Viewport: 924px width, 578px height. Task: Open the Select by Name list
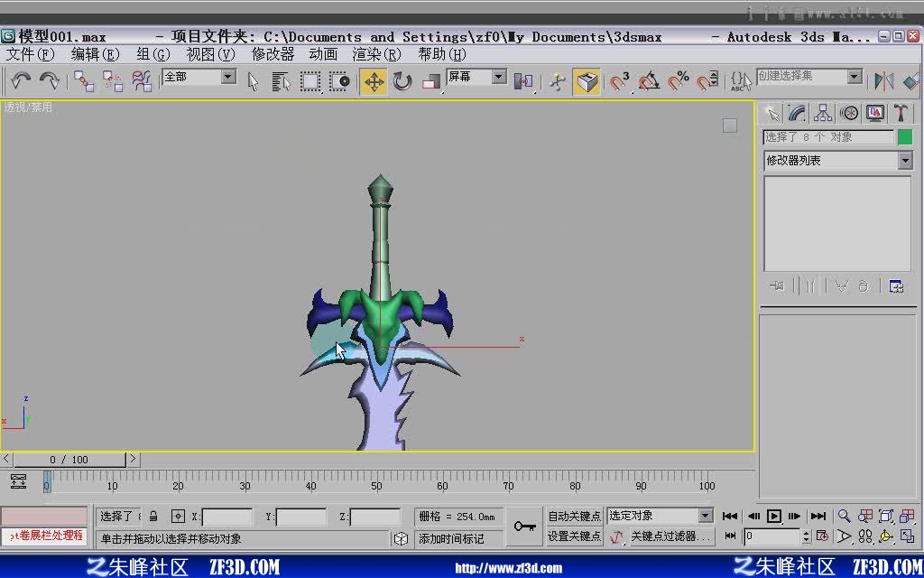282,81
